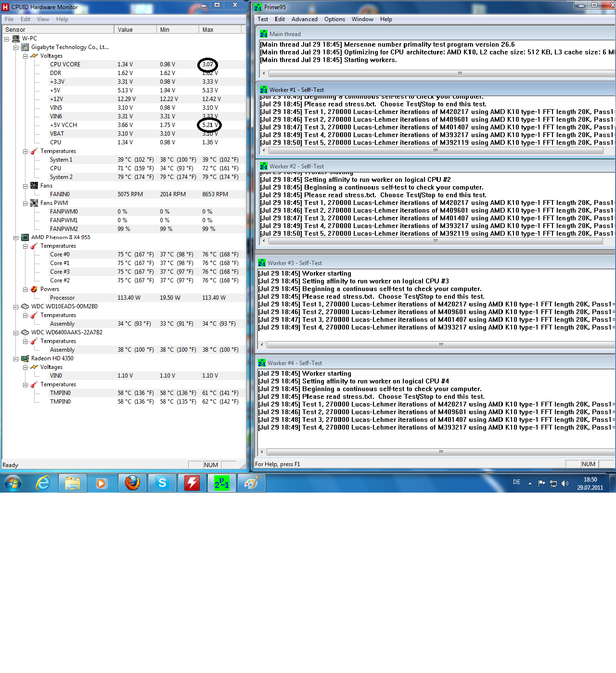Click the W-PC computer icon
Screen dimensions: 616x673
click(16, 38)
